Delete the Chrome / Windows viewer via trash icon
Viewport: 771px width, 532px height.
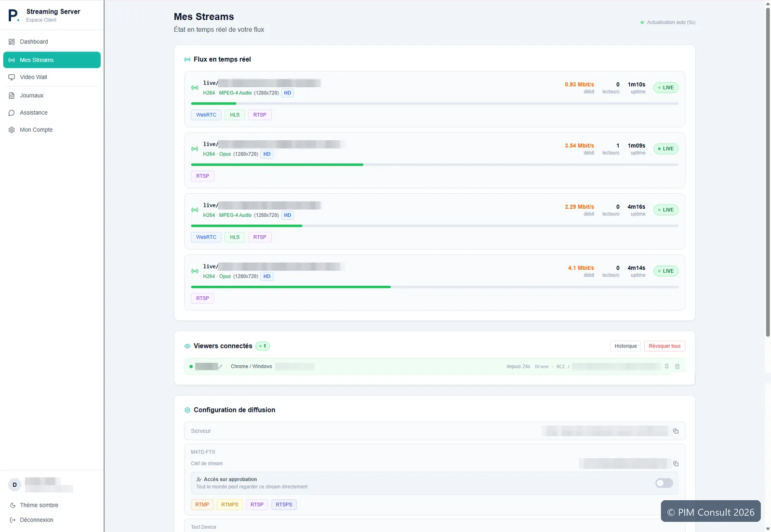(677, 367)
